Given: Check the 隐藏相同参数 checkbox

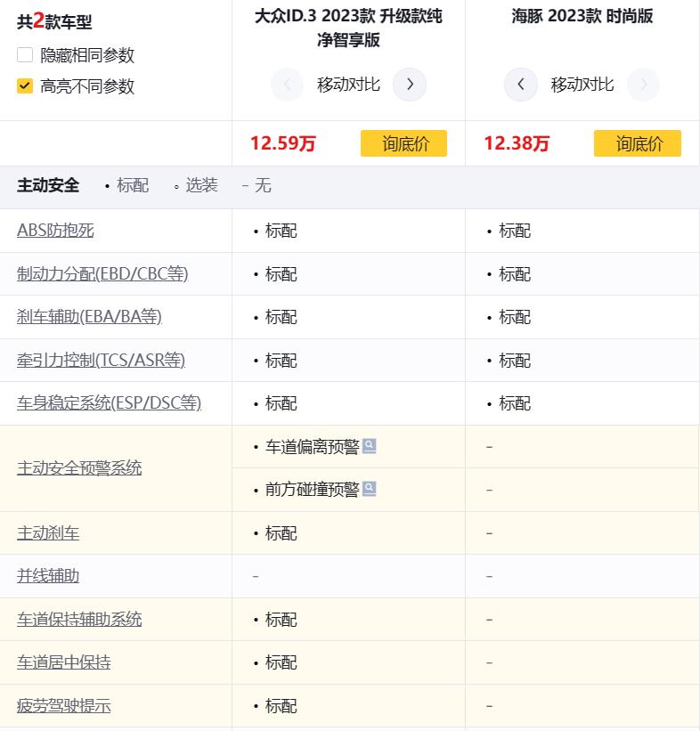Looking at the screenshot, I should (x=25, y=55).
